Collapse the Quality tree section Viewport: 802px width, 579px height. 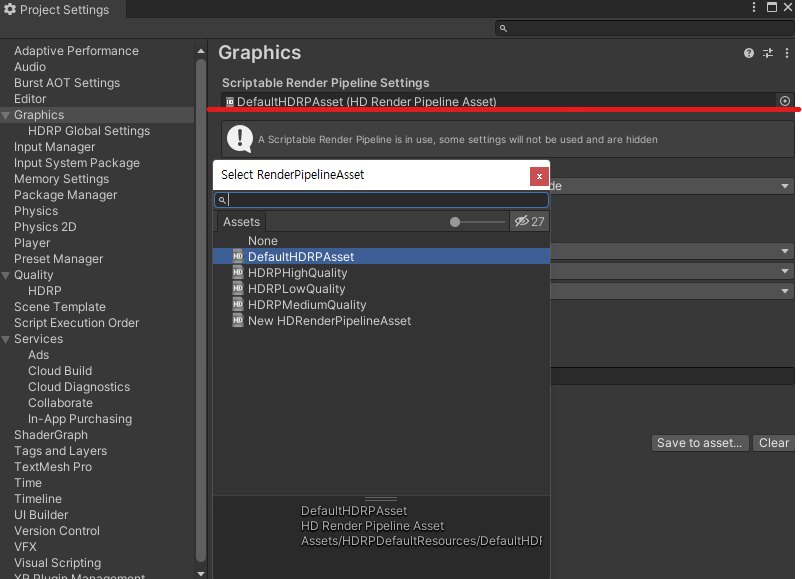(6, 275)
